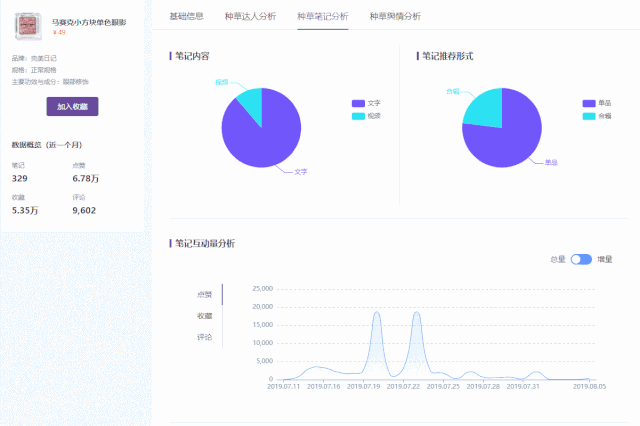This screenshot has height=426, width=640.
Task: Click the cyan 视频 slice in 笔记内容 pie
Action: [x=253, y=102]
